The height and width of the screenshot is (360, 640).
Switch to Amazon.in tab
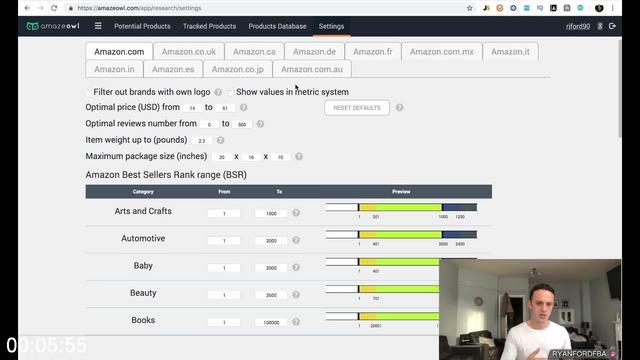click(114, 69)
